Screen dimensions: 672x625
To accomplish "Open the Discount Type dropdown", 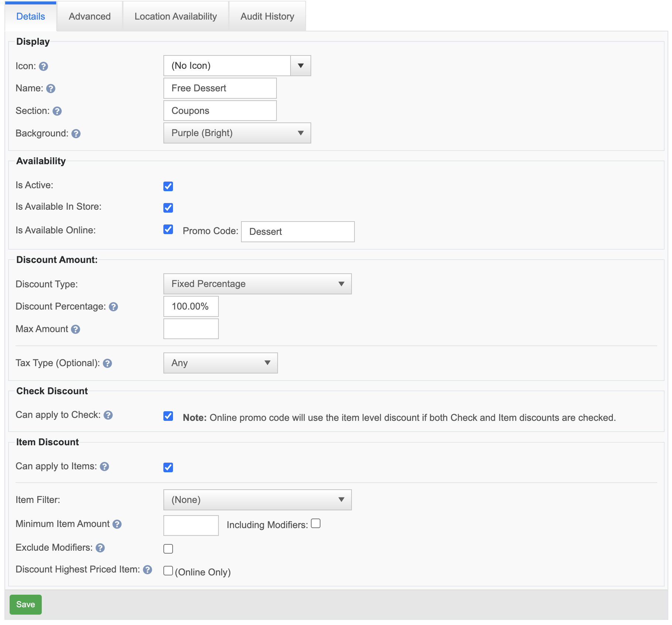I will click(x=257, y=284).
